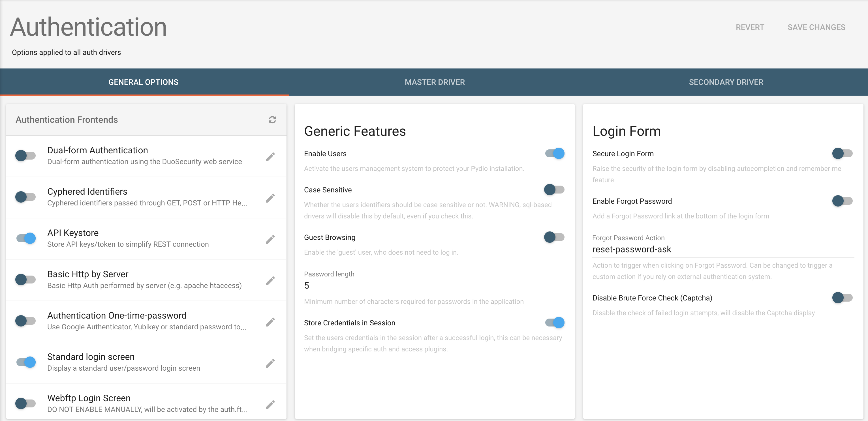Turn off Enable Users switch

pos(555,153)
